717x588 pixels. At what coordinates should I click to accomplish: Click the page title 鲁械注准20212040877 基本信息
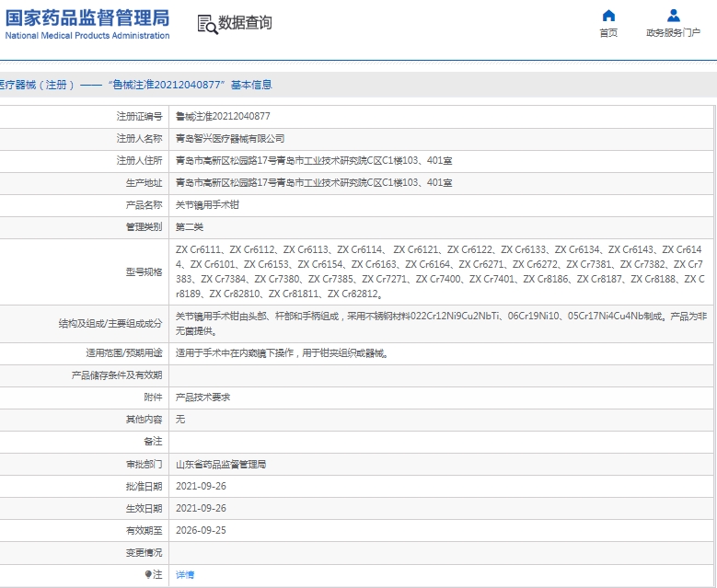(190, 85)
